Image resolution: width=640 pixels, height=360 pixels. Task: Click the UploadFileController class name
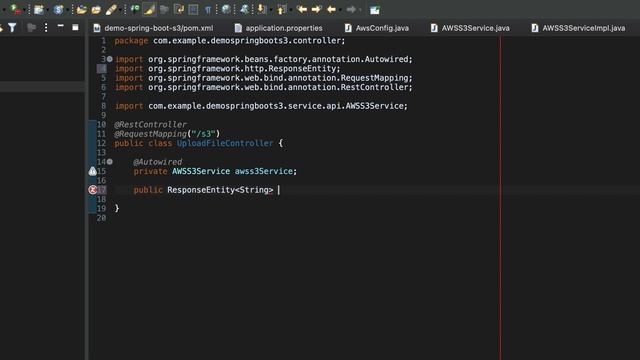225,143
